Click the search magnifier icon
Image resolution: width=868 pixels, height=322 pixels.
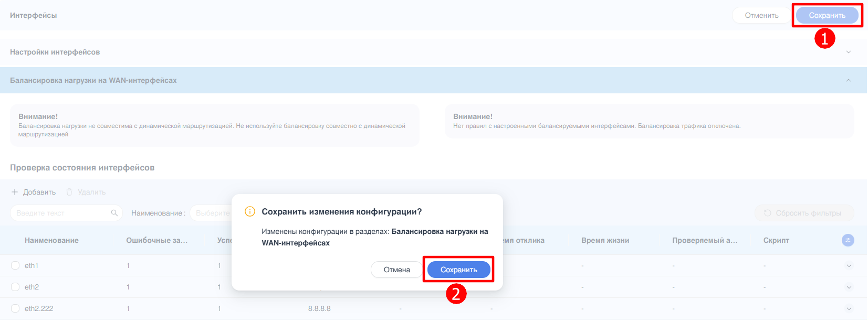pyautogui.click(x=114, y=213)
